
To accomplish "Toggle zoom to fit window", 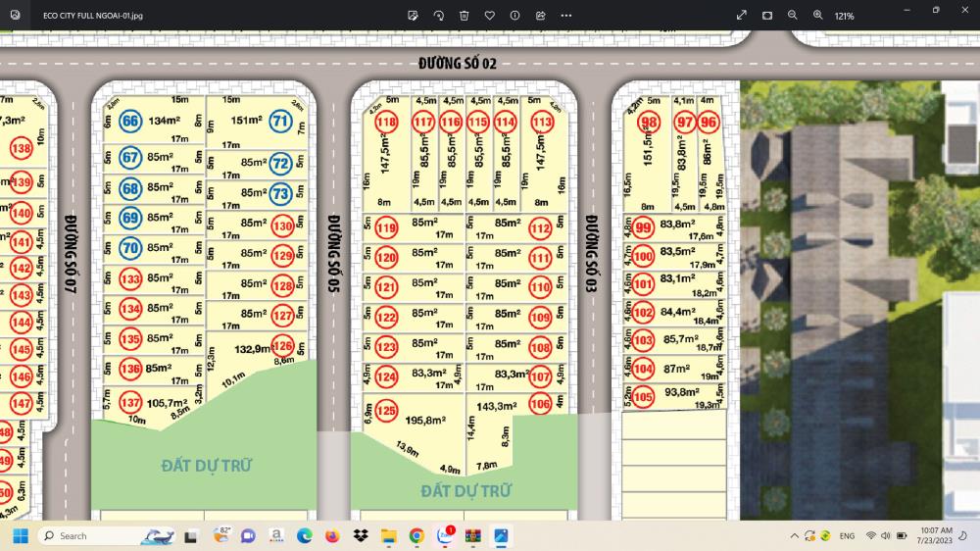I will [767, 16].
